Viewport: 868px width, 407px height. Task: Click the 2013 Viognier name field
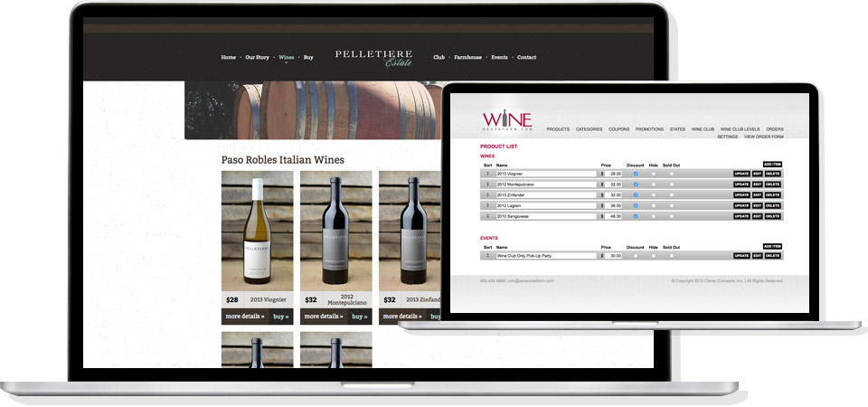click(546, 174)
